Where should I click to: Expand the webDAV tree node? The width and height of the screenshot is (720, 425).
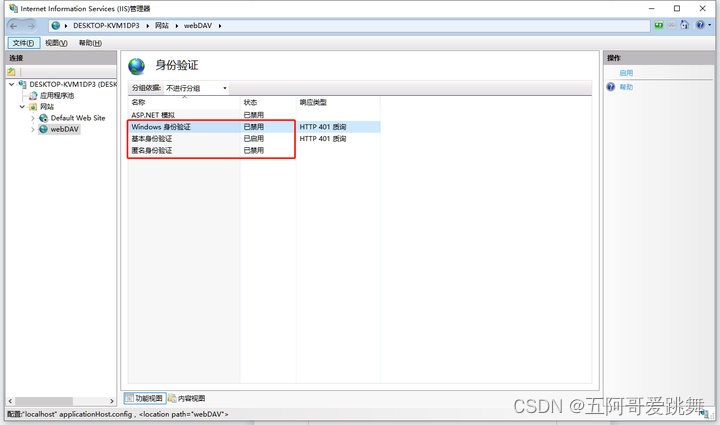point(33,129)
